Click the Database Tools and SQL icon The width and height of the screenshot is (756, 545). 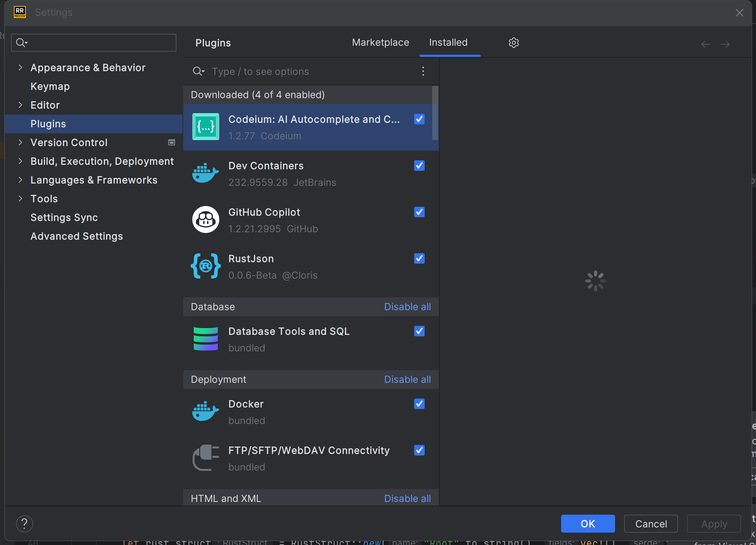pyautogui.click(x=205, y=339)
